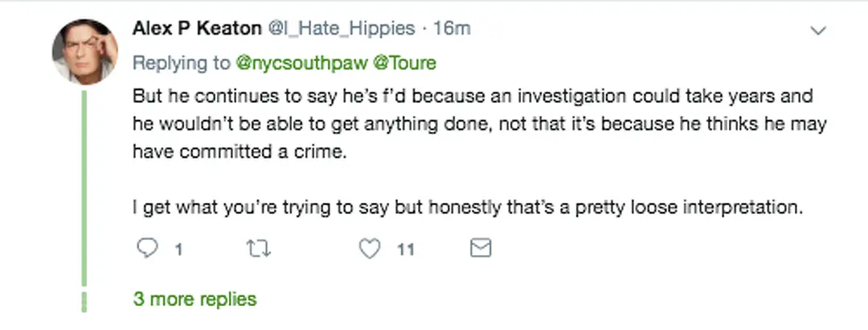The height and width of the screenshot is (330, 868).
Task: Click the @I_Hate_Hippies handle
Action: click(342, 29)
